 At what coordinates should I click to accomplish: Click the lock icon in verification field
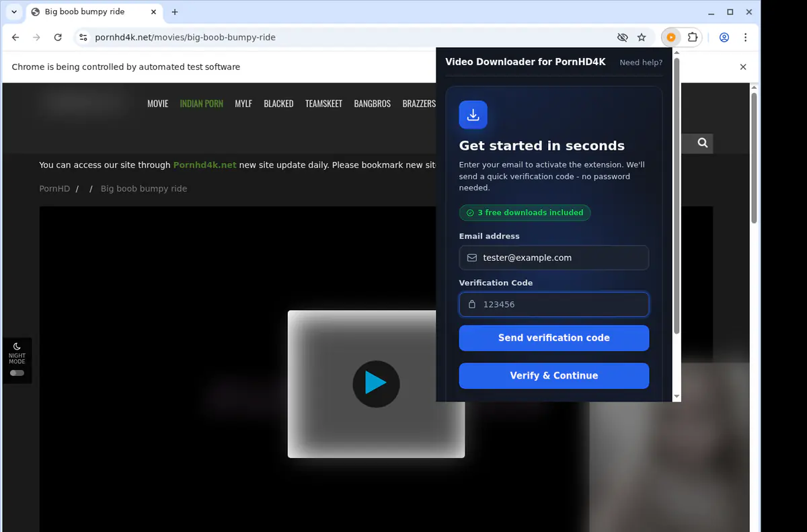point(471,304)
